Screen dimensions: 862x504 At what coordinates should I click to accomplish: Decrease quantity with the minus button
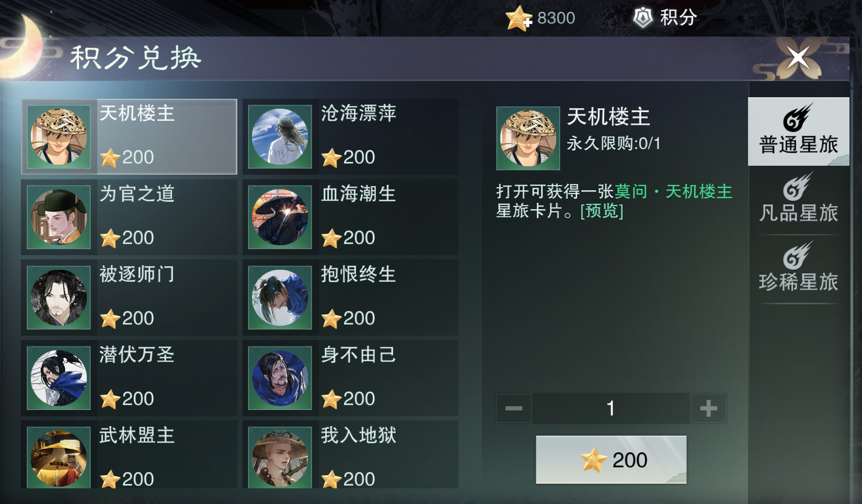click(514, 408)
